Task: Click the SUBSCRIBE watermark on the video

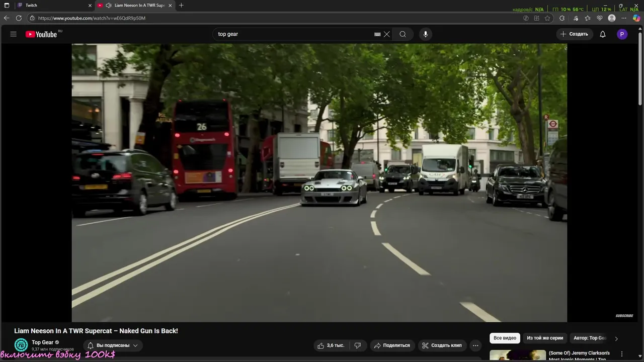Action: 624,316
